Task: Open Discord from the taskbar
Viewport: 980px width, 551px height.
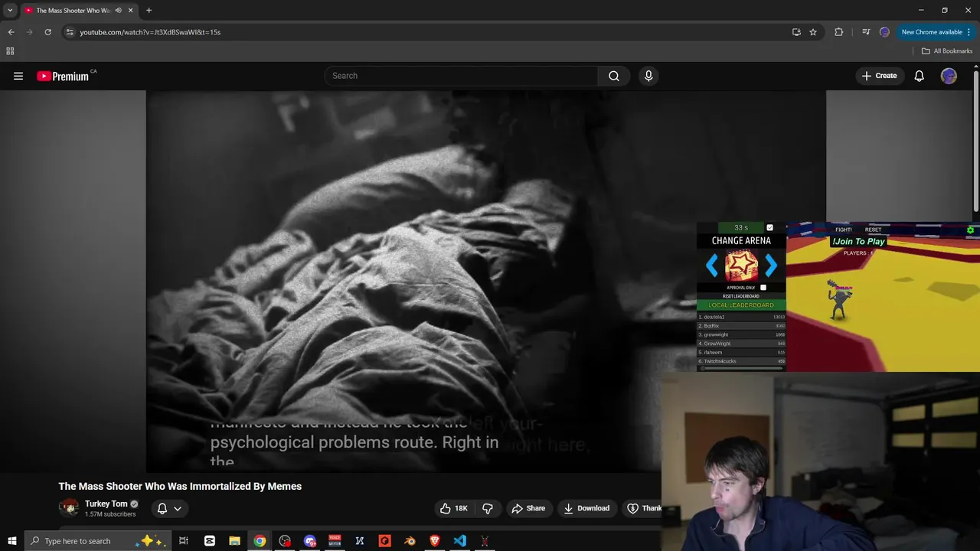Action: (x=309, y=541)
